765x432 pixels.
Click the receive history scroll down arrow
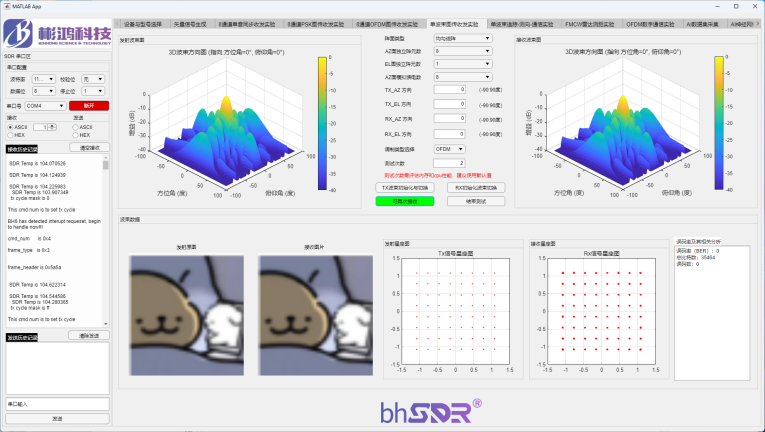point(105,324)
